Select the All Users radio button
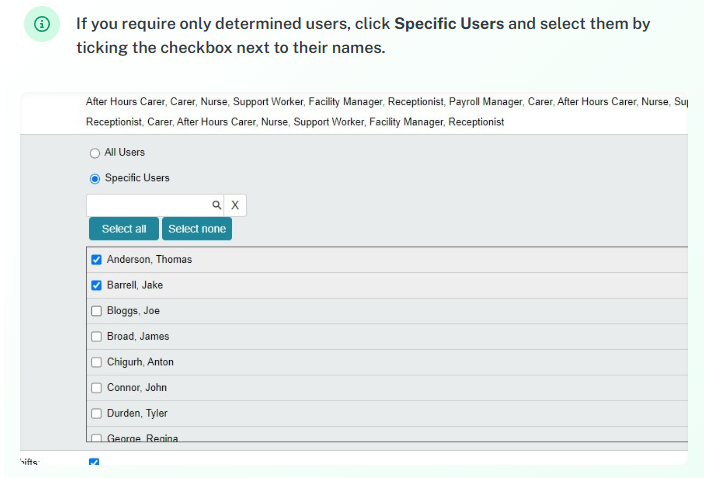 (94, 153)
